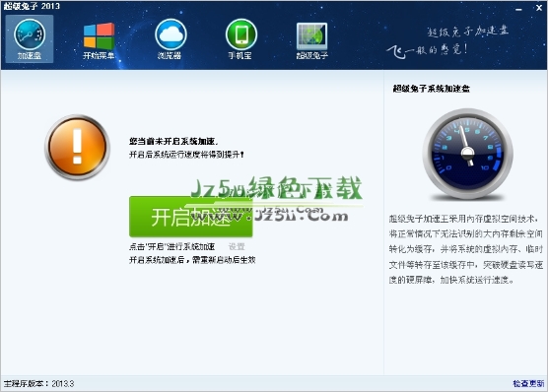Open the 超级兔子 radar icon
This screenshot has width=548, height=392.
click(311, 40)
